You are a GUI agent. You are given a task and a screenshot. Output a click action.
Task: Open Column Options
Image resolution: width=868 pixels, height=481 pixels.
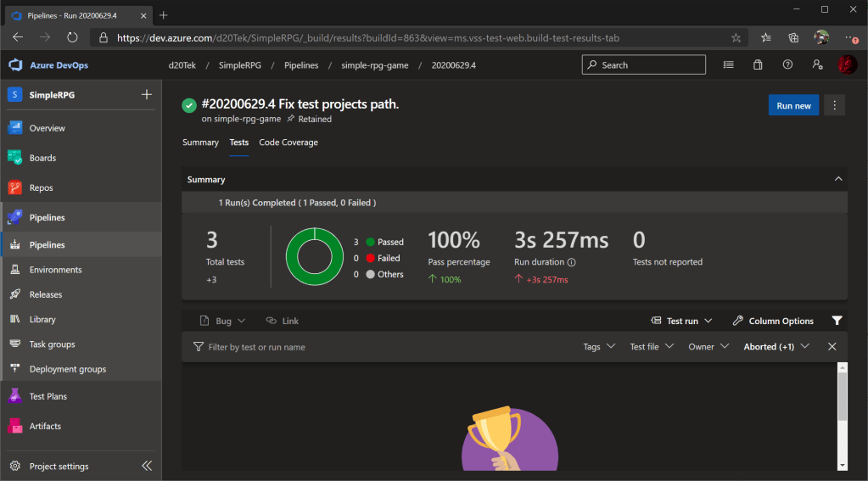point(773,321)
